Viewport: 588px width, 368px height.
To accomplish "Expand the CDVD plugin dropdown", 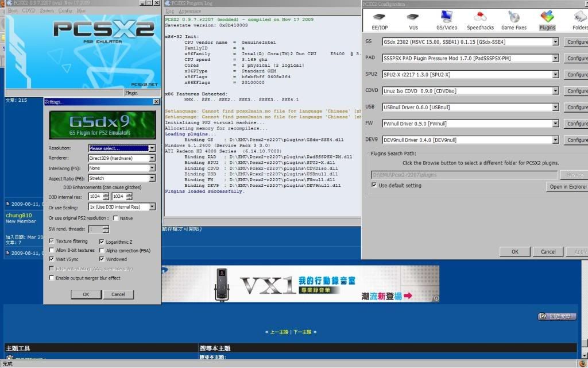I will (555, 91).
